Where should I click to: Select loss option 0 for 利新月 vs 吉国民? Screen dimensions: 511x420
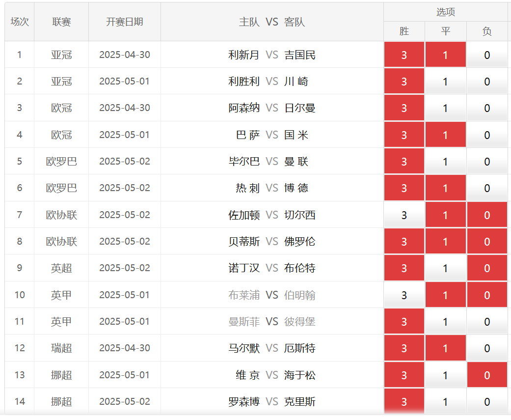point(487,55)
